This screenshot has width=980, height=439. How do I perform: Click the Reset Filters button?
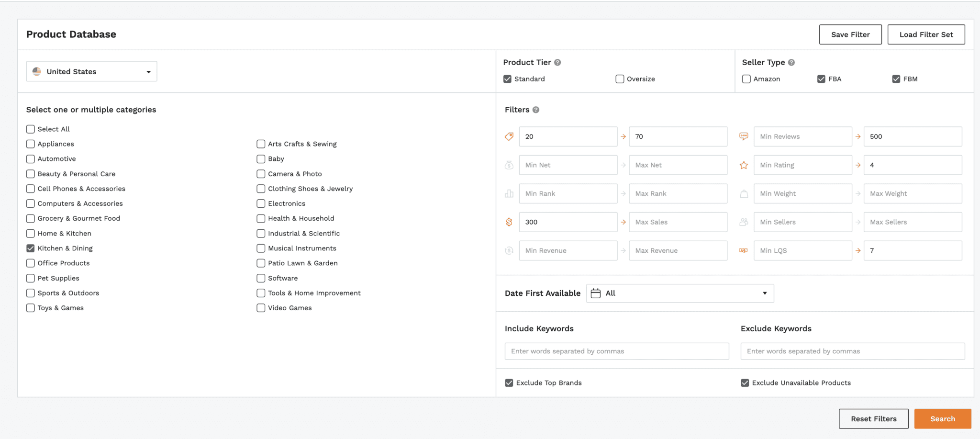[x=874, y=418]
